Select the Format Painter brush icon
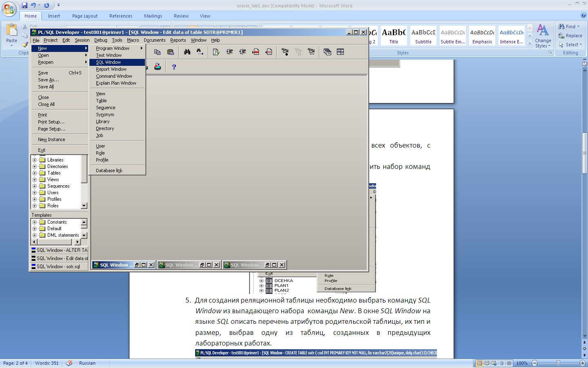 click(25, 44)
